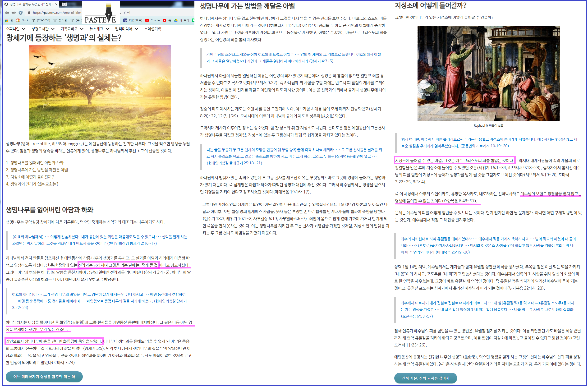The width and height of the screenshot is (588, 387).
Task: Click the browser forward arrow
Action: click(14, 13)
